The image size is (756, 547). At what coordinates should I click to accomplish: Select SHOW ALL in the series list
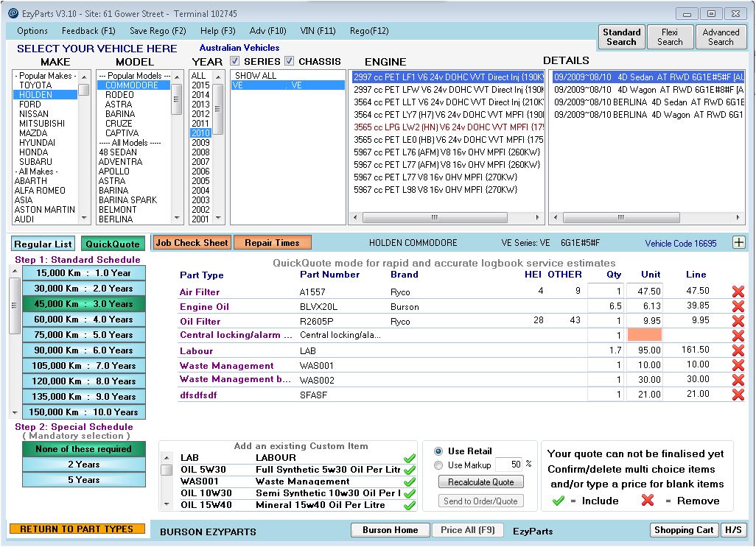tap(256, 76)
